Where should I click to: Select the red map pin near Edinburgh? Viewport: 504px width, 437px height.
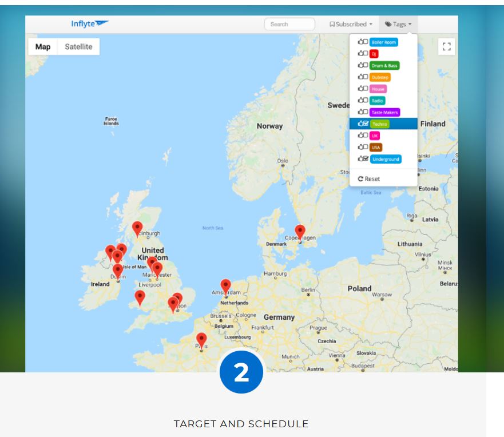click(137, 229)
